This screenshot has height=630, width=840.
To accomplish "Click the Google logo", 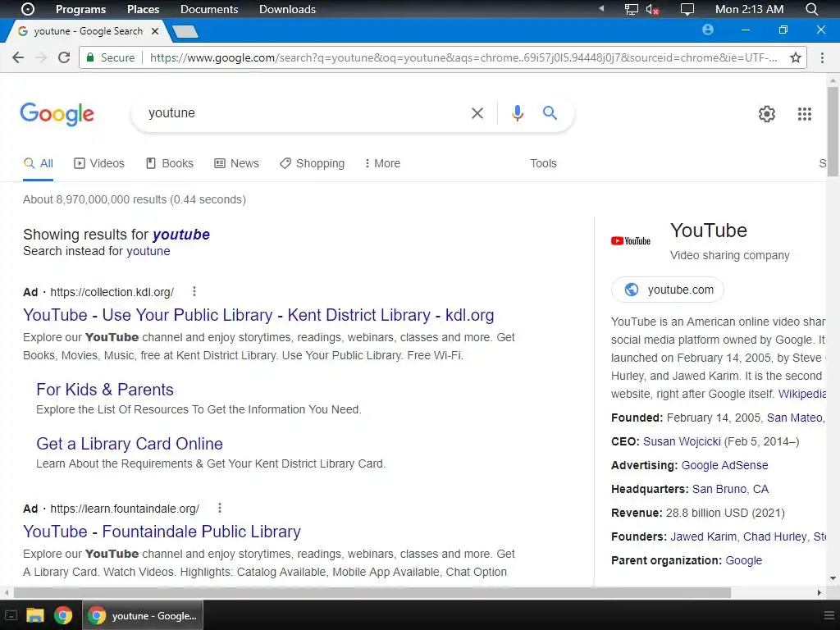I will 57,113.
